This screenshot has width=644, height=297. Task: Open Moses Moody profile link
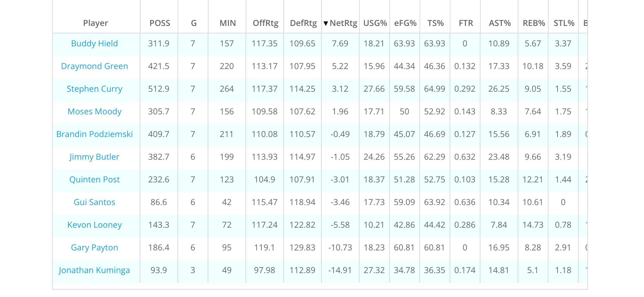coord(94,112)
